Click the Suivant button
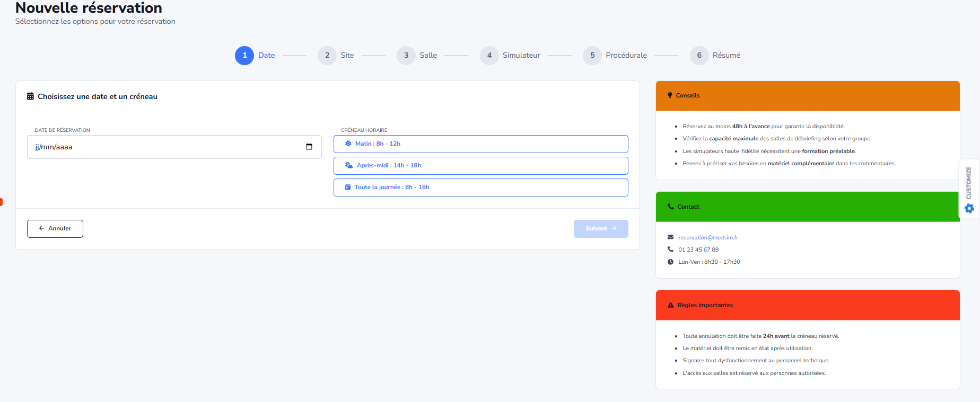This screenshot has height=402, width=980. coord(600,229)
